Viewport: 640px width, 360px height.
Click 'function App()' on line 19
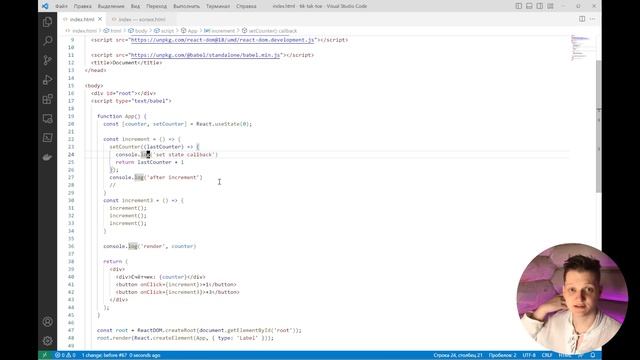click(x=118, y=116)
